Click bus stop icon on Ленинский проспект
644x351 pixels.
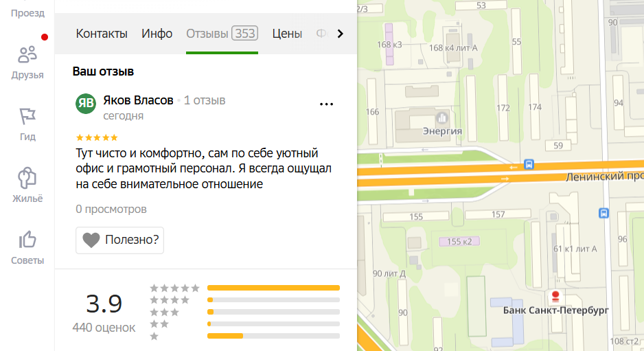[x=529, y=164]
